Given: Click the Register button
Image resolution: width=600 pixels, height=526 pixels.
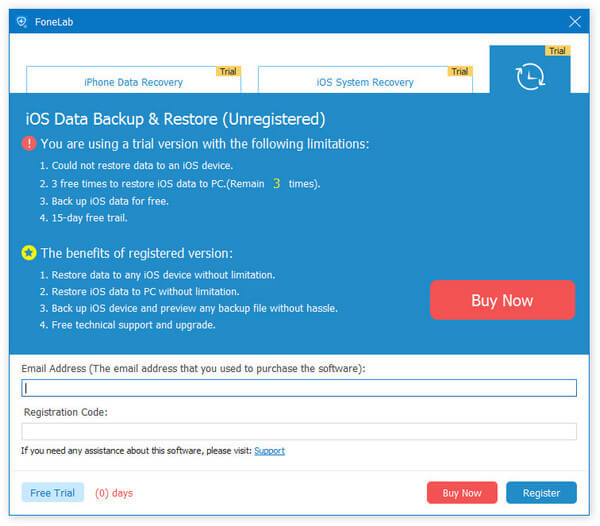Looking at the screenshot, I should pyautogui.click(x=541, y=493).
